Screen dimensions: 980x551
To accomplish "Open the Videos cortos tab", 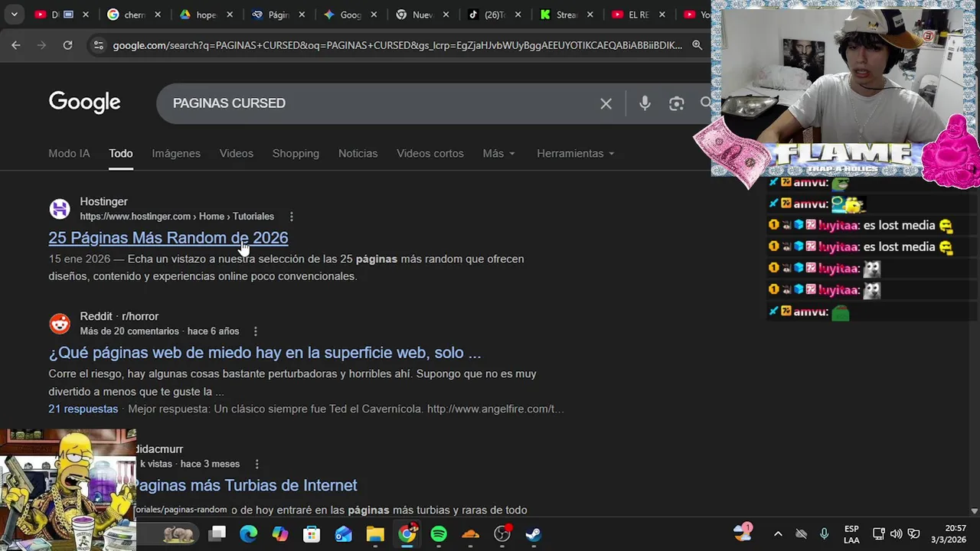I will click(x=430, y=153).
